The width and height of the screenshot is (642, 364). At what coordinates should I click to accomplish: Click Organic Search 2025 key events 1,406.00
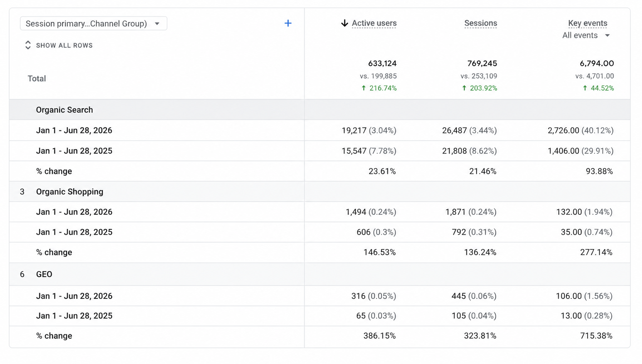(x=563, y=151)
